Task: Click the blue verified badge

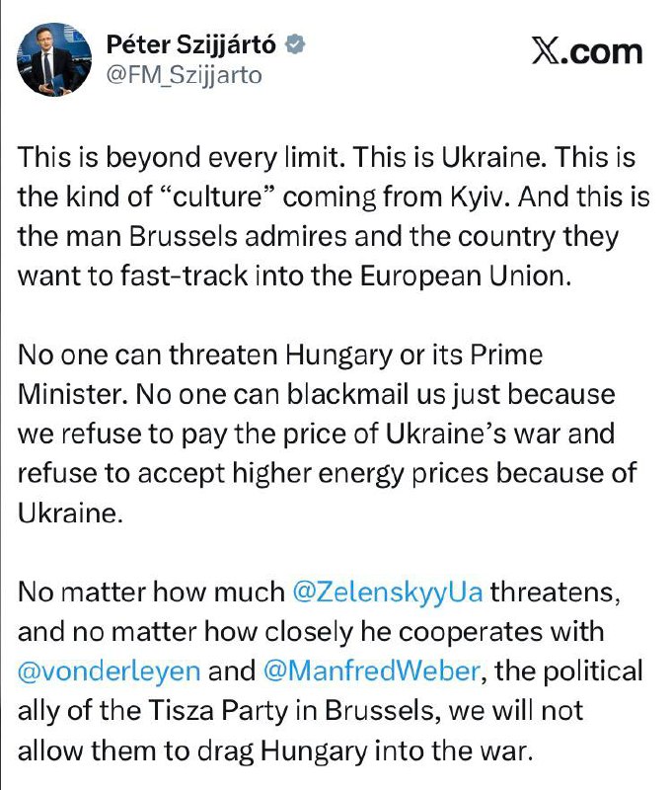Action: click(295, 44)
